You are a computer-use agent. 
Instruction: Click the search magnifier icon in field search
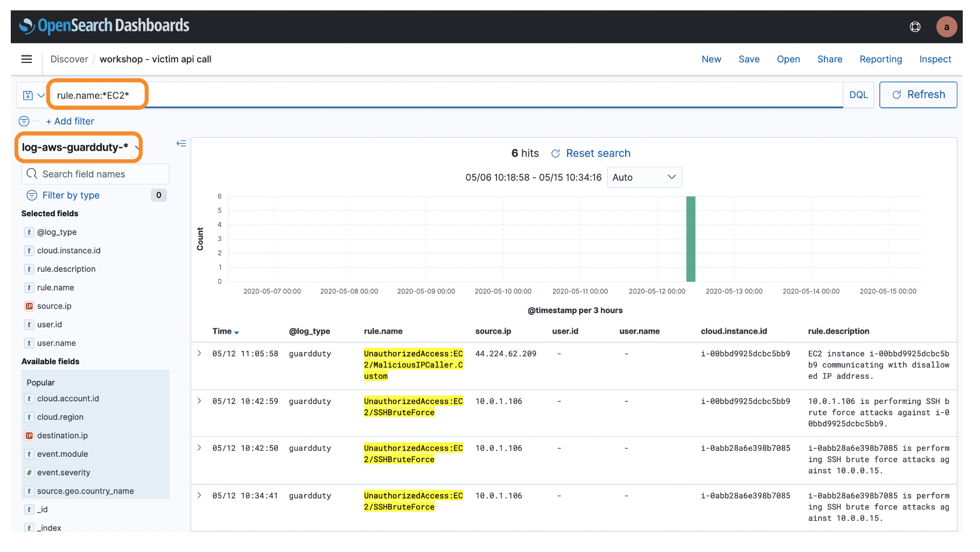coord(32,174)
